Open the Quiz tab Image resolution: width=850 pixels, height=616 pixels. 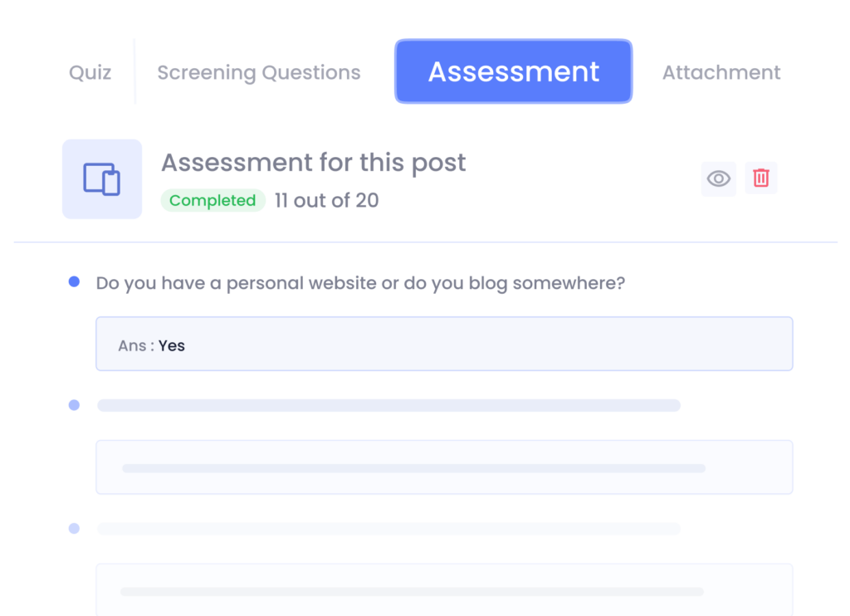[90, 73]
